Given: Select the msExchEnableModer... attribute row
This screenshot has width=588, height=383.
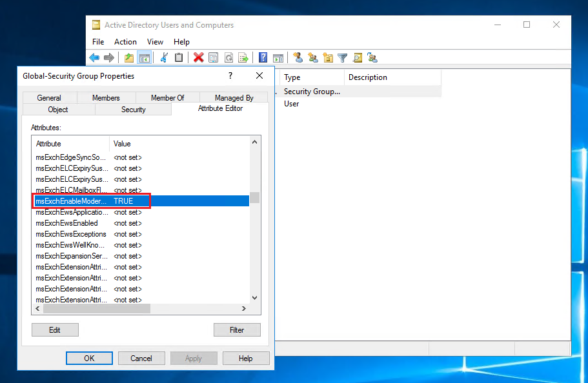Looking at the screenshot, I should coord(141,201).
